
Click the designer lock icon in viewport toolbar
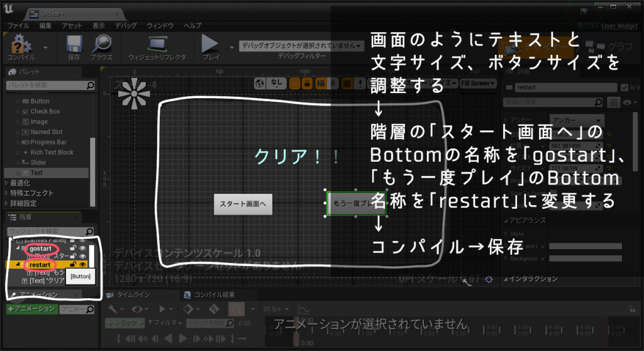308,83
